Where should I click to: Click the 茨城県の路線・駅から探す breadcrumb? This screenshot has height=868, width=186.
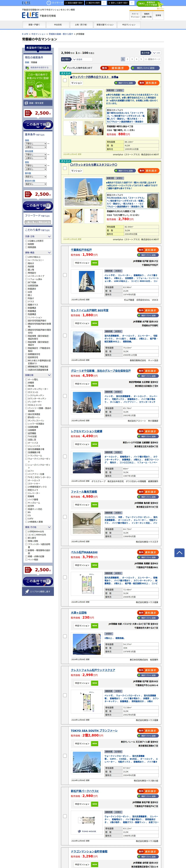pos(61,34)
